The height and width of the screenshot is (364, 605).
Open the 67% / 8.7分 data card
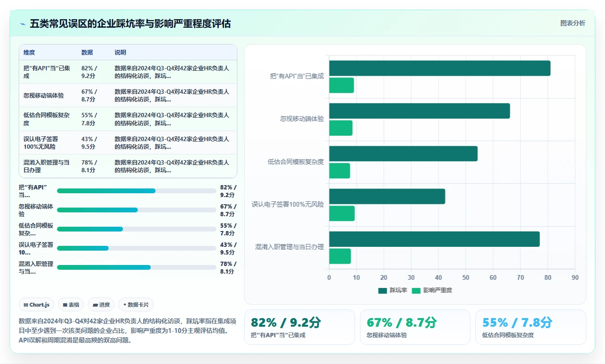(x=415, y=327)
